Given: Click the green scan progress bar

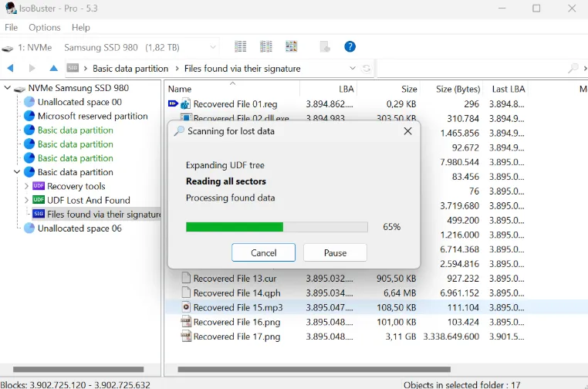Looking at the screenshot, I should (277, 227).
